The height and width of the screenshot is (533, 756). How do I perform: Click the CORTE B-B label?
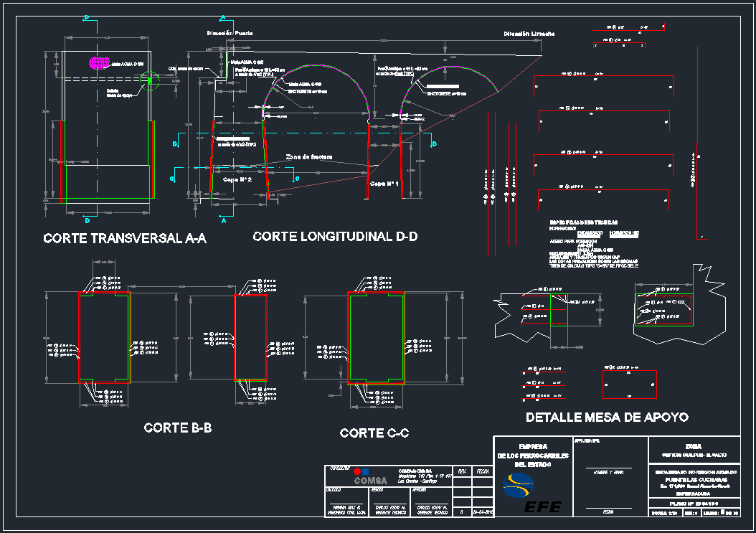tap(177, 428)
